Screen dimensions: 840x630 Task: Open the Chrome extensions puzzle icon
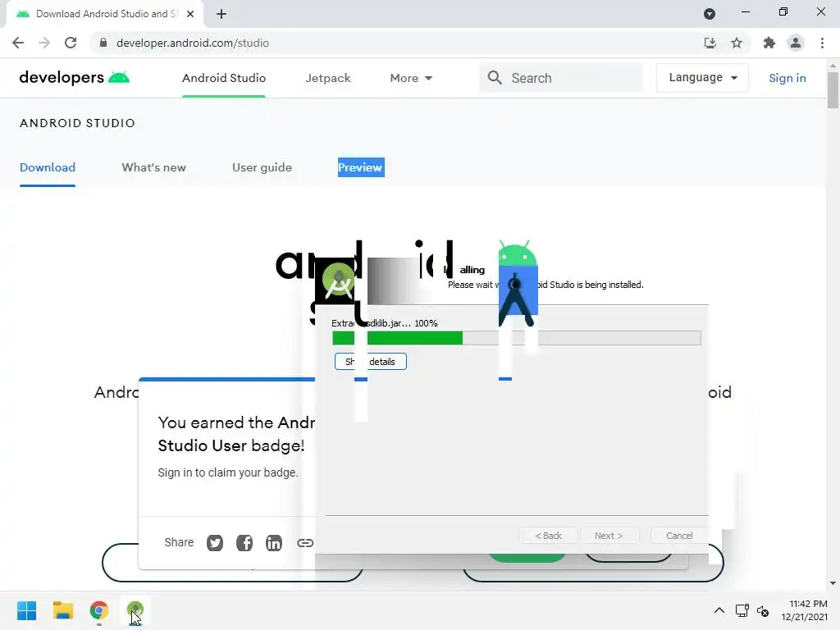coord(769,43)
